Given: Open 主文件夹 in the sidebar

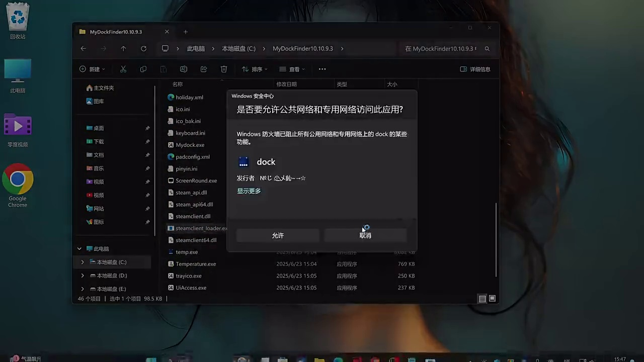Looking at the screenshot, I should coord(100,88).
